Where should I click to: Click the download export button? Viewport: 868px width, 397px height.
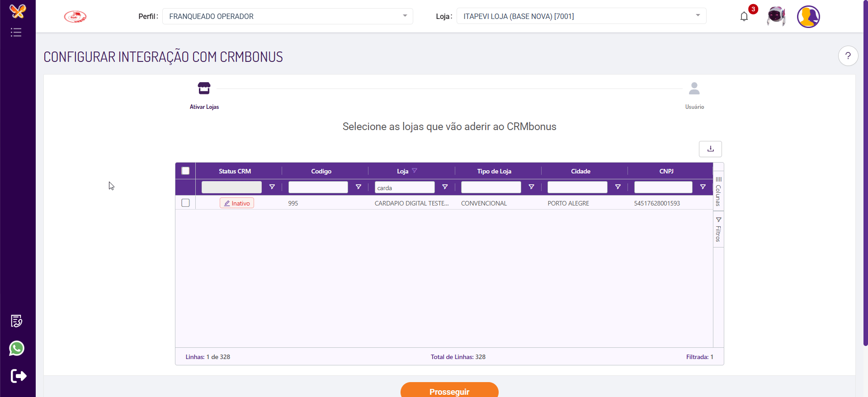pyautogui.click(x=710, y=149)
